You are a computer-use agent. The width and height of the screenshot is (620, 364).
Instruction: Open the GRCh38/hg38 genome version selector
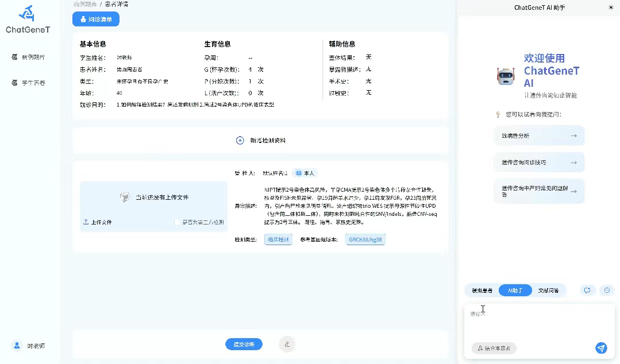click(x=365, y=239)
